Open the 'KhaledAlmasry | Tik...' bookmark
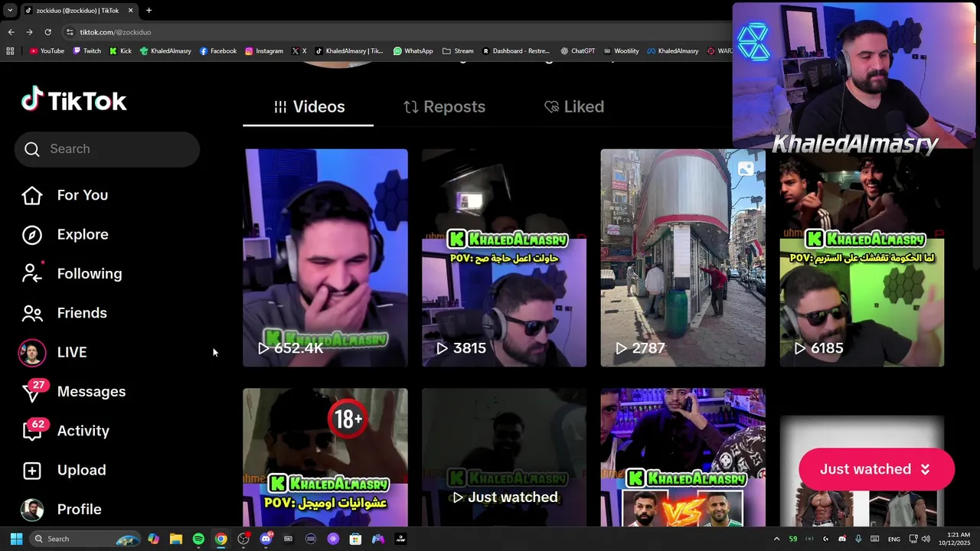 tap(349, 51)
